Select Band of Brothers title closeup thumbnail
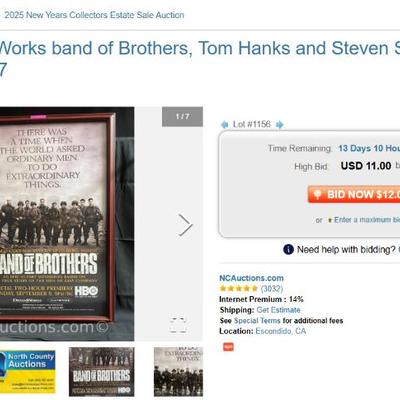This screenshot has height=400, width=400. click(102, 372)
